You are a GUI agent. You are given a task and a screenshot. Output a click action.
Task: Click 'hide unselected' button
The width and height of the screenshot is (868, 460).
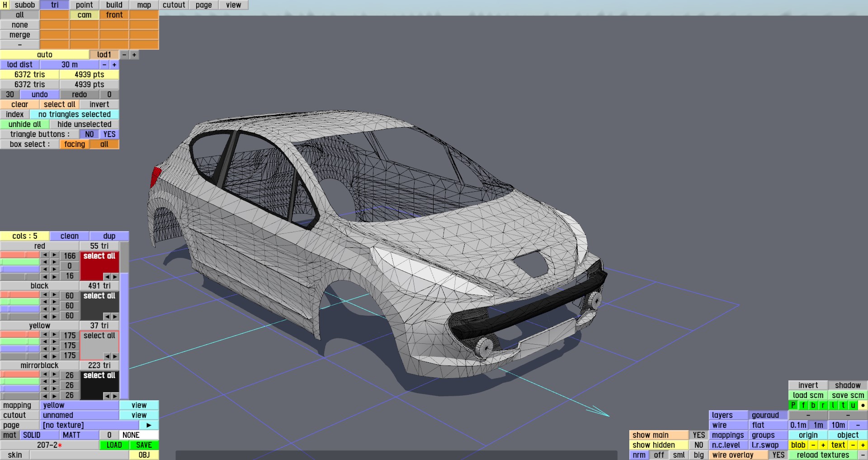tap(85, 124)
